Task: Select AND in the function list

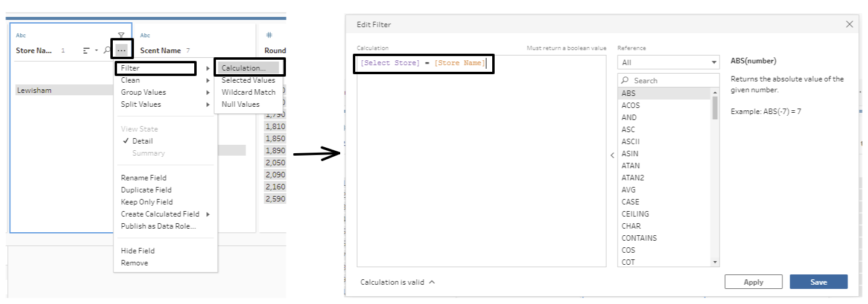Action: click(665, 118)
